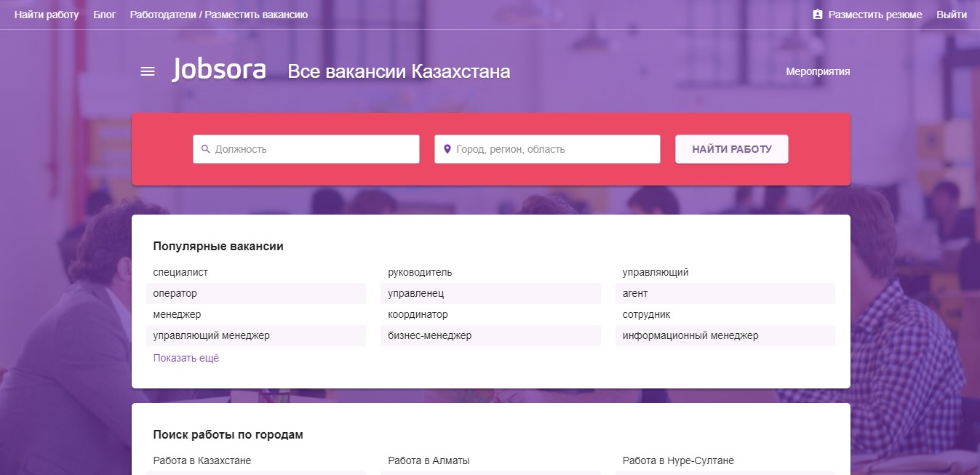Viewport: 980px width, 475px height.
Task: Click the location pin icon in city field
Action: (x=447, y=149)
